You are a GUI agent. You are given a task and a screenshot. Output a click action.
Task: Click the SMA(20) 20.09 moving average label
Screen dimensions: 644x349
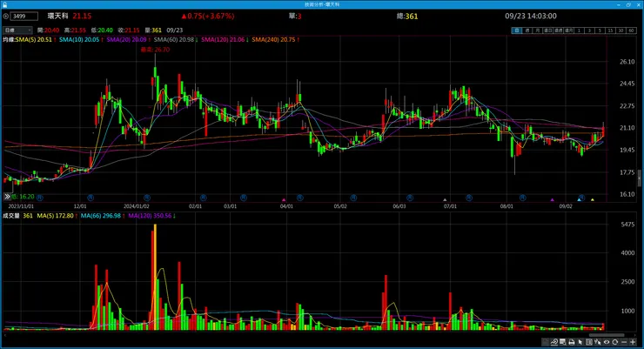[x=126, y=39]
